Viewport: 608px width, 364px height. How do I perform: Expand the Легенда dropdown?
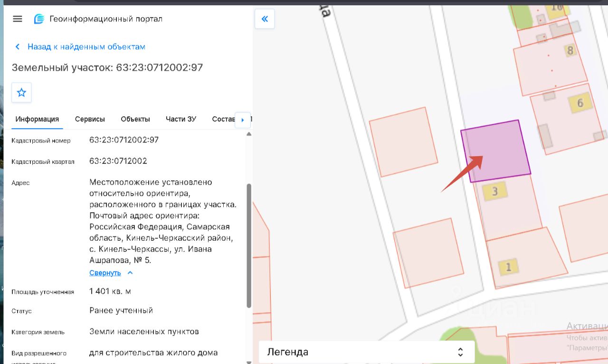click(367, 352)
